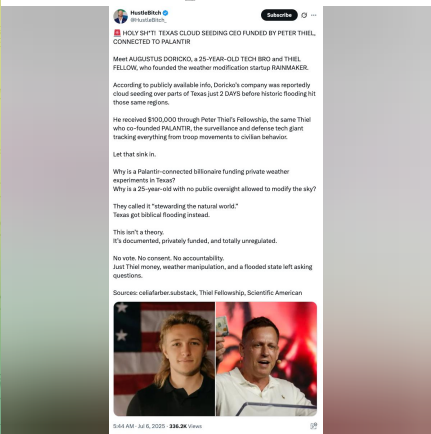Click the post headline about Texas cloud seeding
Image resolution: width=431 pixels, height=434 pixels.
[214, 37]
